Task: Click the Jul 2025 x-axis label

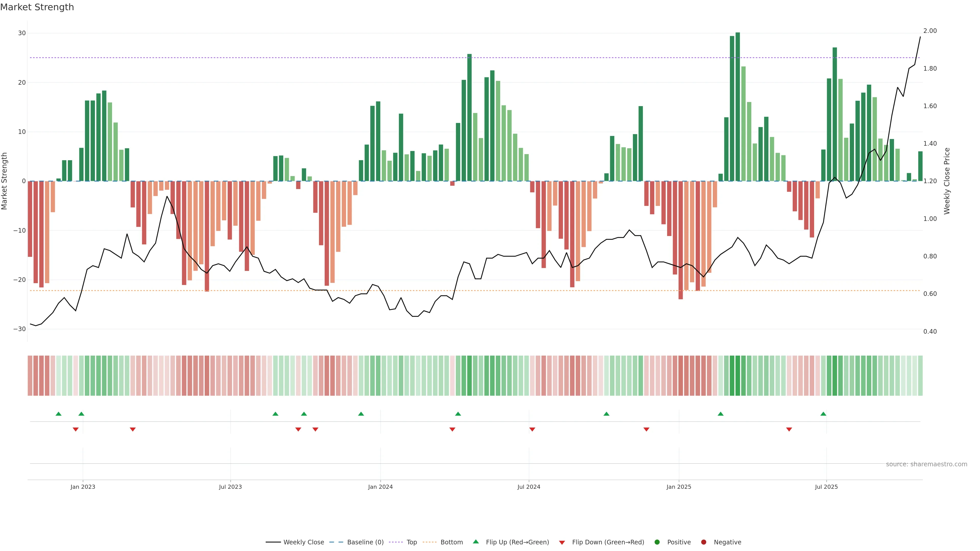Action: (x=826, y=487)
